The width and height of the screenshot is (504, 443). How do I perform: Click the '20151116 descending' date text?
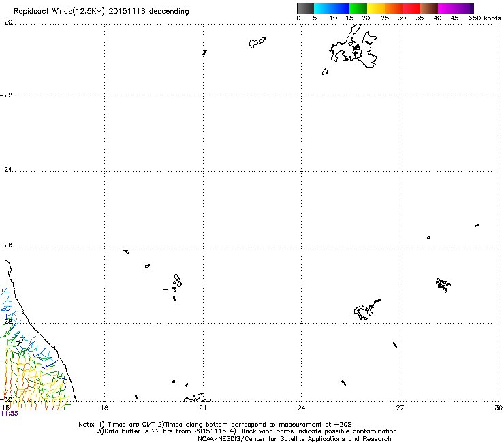[149, 12]
